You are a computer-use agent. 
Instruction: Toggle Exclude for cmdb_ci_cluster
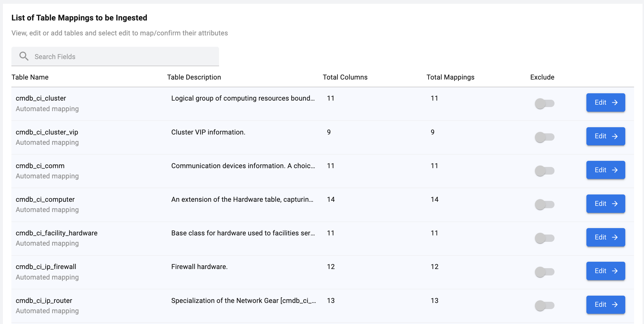pos(545,103)
